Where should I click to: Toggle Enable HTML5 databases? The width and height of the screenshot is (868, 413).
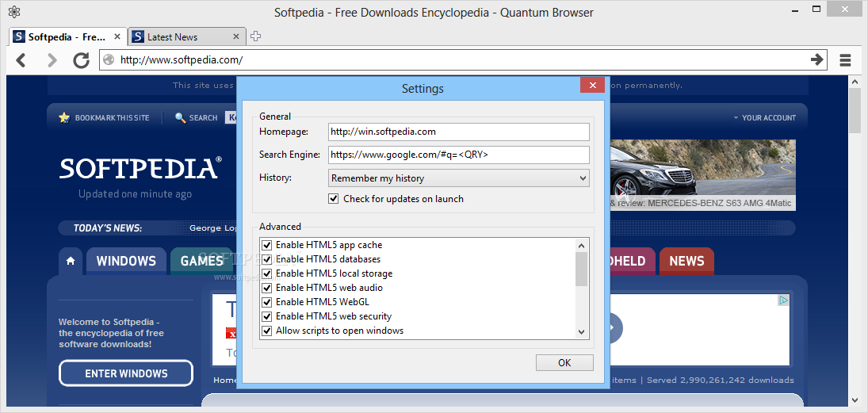tap(267, 259)
